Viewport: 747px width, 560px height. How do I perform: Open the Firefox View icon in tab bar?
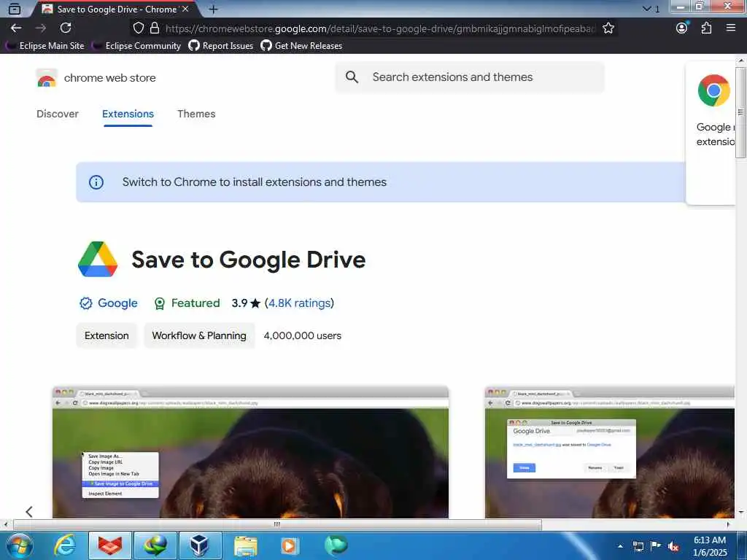[15, 9]
